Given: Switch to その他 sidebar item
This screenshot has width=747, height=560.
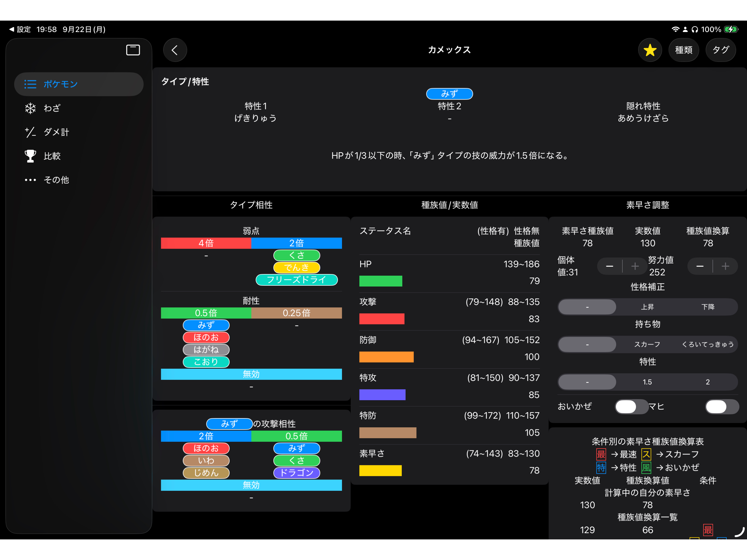Looking at the screenshot, I should click(x=79, y=180).
